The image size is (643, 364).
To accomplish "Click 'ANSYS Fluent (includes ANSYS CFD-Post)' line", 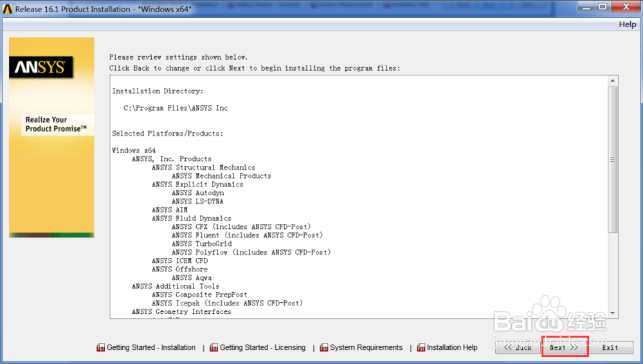I will point(248,235).
